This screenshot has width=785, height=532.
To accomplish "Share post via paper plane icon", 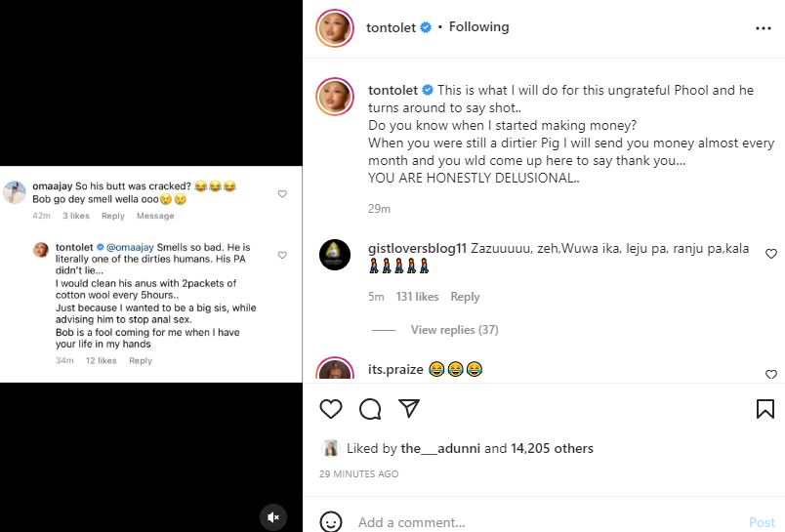I will coord(409,408).
